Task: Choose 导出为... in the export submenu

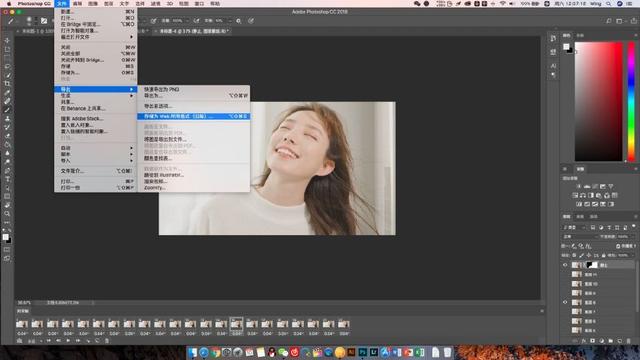Action: click(x=193, y=96)
